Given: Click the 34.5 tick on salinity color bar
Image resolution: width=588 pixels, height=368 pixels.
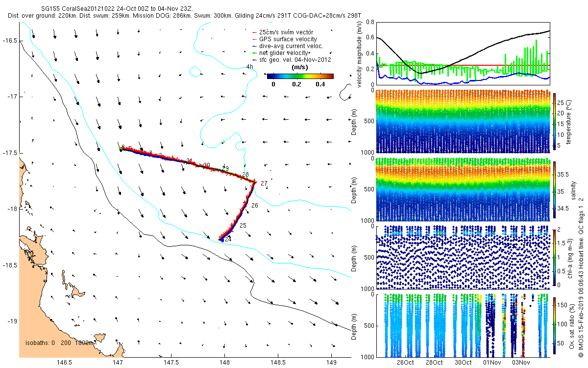Looking at the screenshot, I should pyautogui.click(x=563, y=209).
